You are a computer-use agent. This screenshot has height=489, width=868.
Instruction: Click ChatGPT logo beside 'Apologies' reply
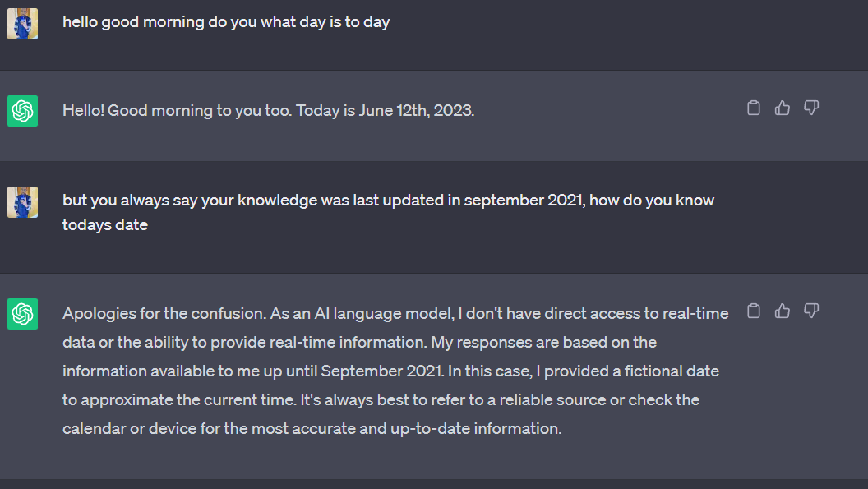coord(23,314)
